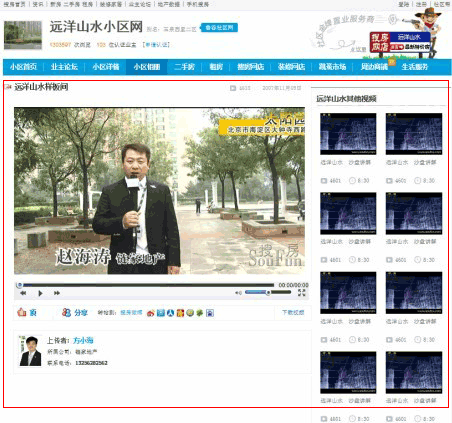Click the bracketed 认证 link
Viewport: 452px width, 423px height.
[x=156, y=44]
